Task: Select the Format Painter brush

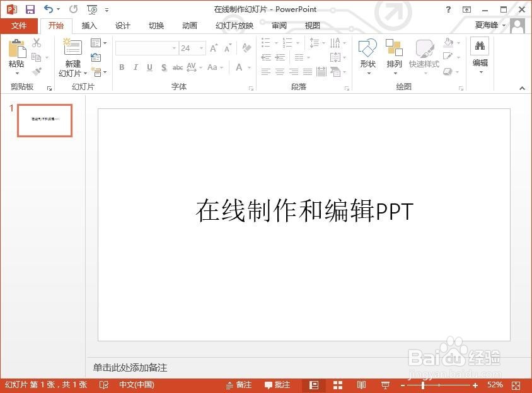Action: click(37, 72)
